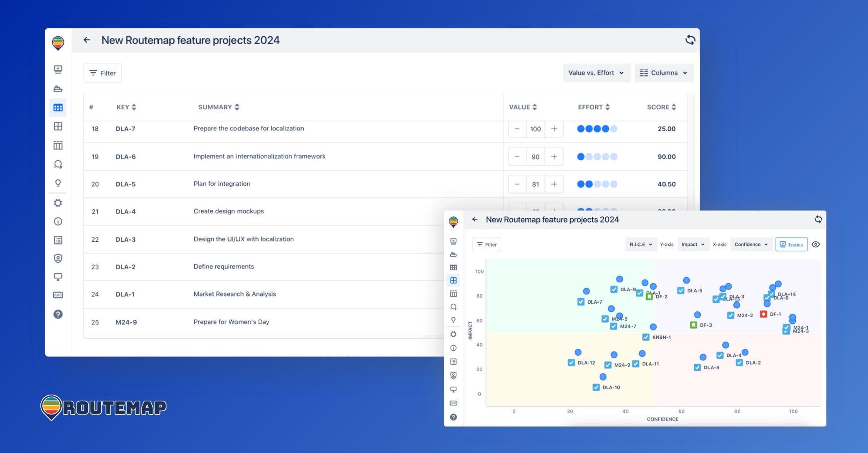Screen dimensions: 868x453
Task: Sort the table by the SCORE column header
Action: point(661,107)
